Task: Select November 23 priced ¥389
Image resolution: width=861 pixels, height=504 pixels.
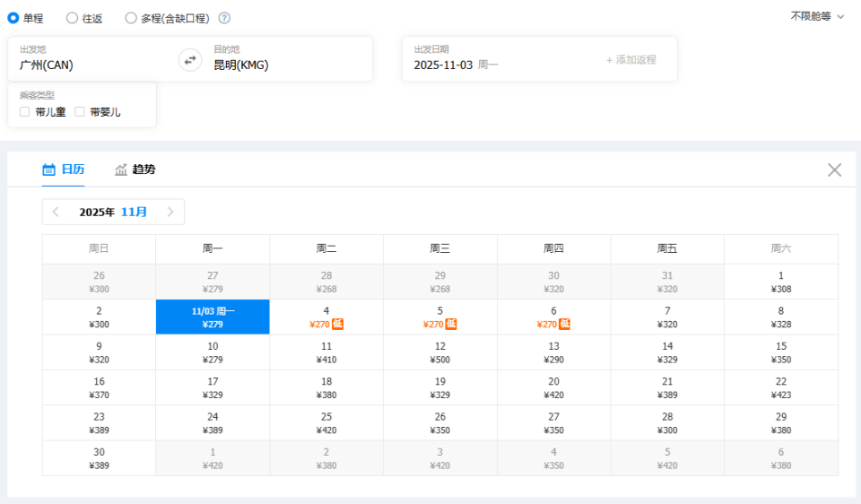Action: click(x=99, y=423)
